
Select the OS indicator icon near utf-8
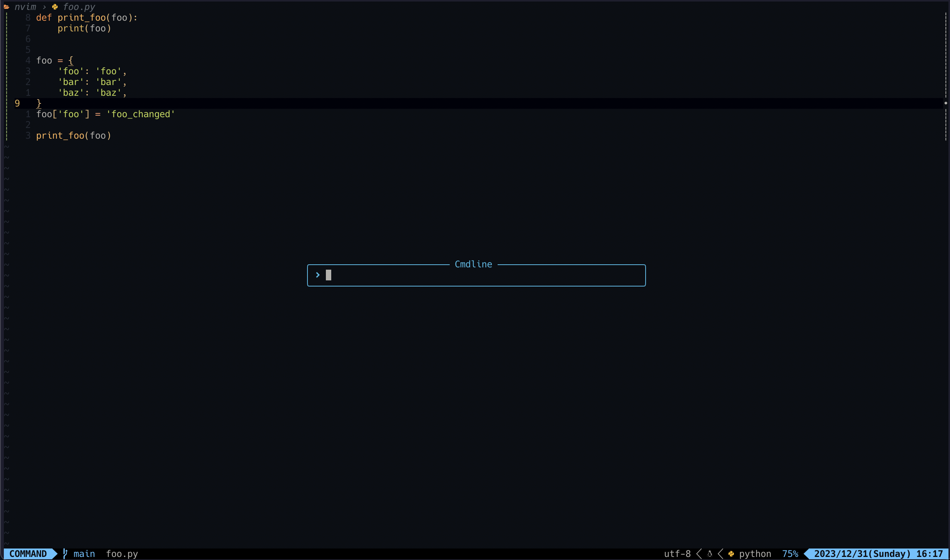click(709, 553)
